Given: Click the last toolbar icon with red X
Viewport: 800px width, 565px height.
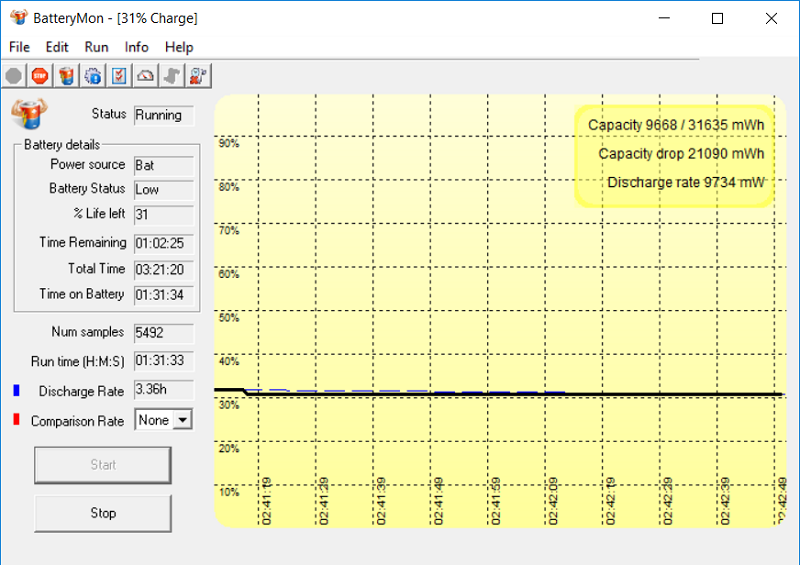Looking at the screenshot, I should click(198, 75).
